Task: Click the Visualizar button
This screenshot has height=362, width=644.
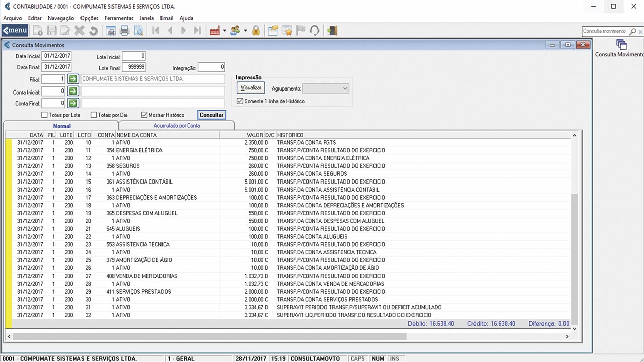Action: 251,88
